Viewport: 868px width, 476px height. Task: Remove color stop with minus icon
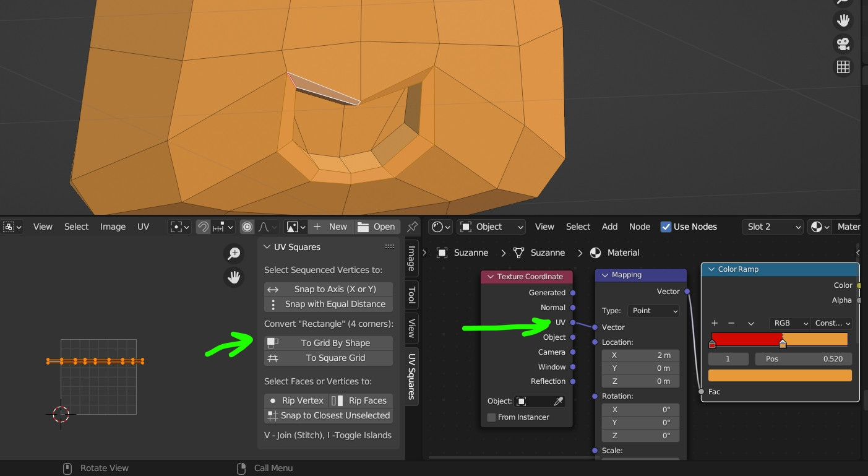731,323
